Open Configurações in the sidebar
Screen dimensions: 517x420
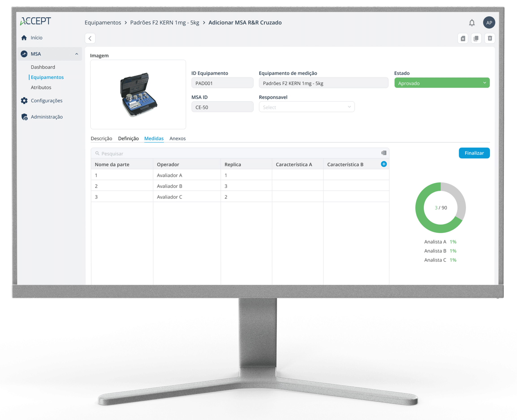click(x=46, y=101)
